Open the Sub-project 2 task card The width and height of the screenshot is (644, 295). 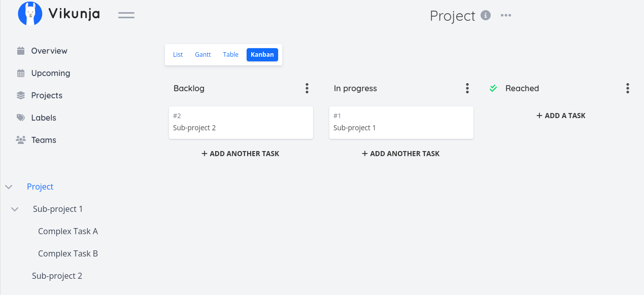click(x=241, y=123)
